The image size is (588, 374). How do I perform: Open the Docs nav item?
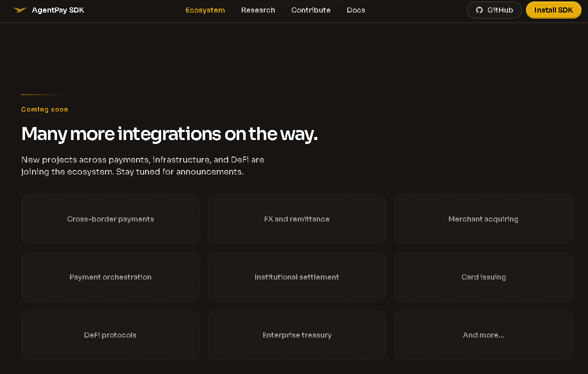tap(356, 10)
